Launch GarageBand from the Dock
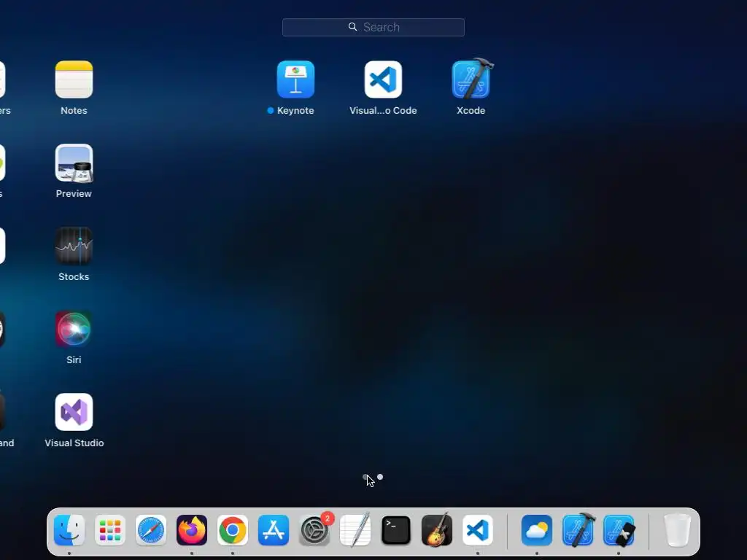Image resolution: width=747 pixels, height=560 pixels. [437, 530]
